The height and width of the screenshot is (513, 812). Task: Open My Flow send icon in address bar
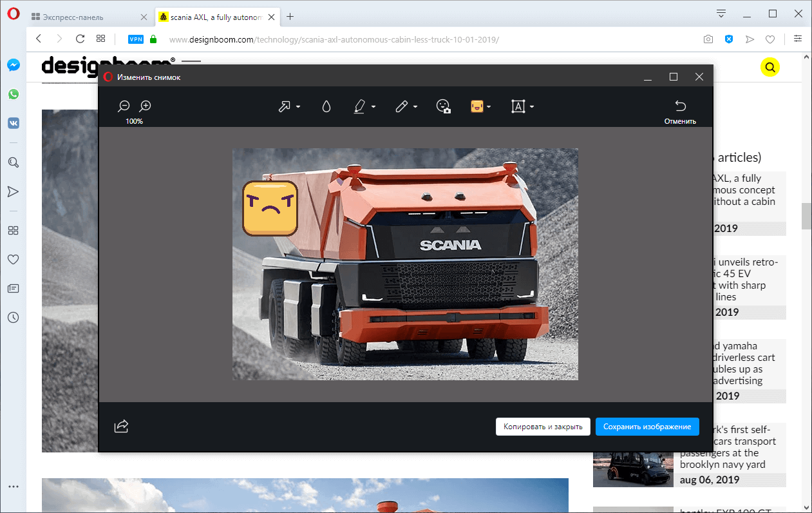click(x=750, y=39)
